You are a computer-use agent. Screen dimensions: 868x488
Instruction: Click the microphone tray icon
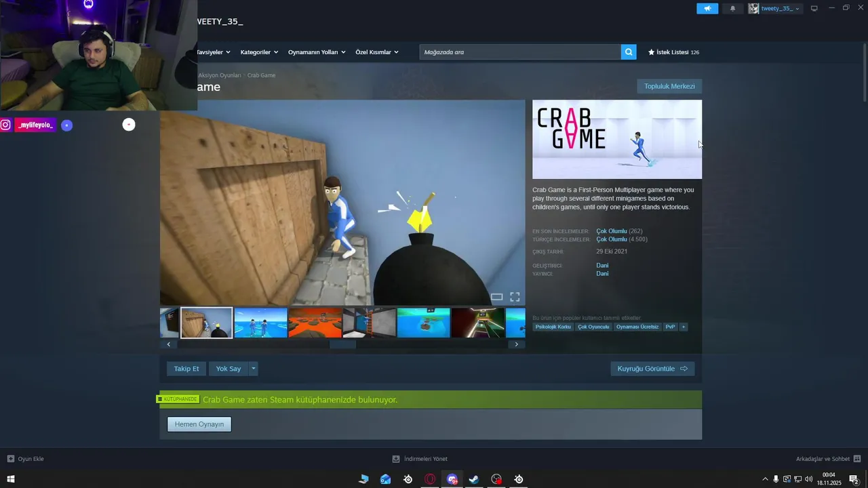pyautogui.click(x=776, y=479)
